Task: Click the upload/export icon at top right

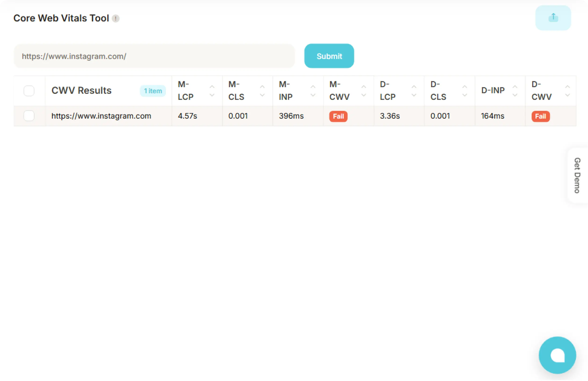Action: 553,18
